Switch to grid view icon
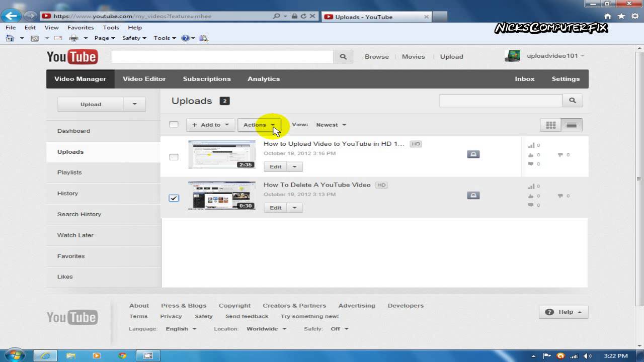 coord(551,125)
